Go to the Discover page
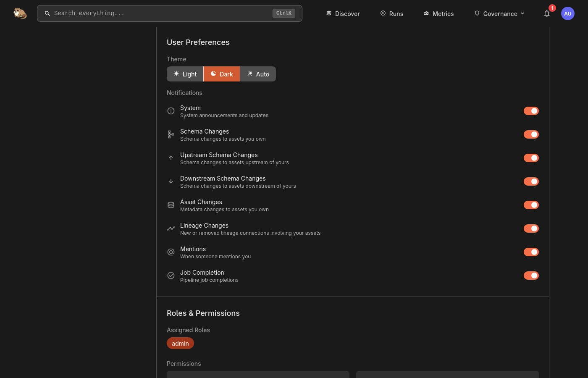This screenshot has width=588, height=378. tap(343, 13)
